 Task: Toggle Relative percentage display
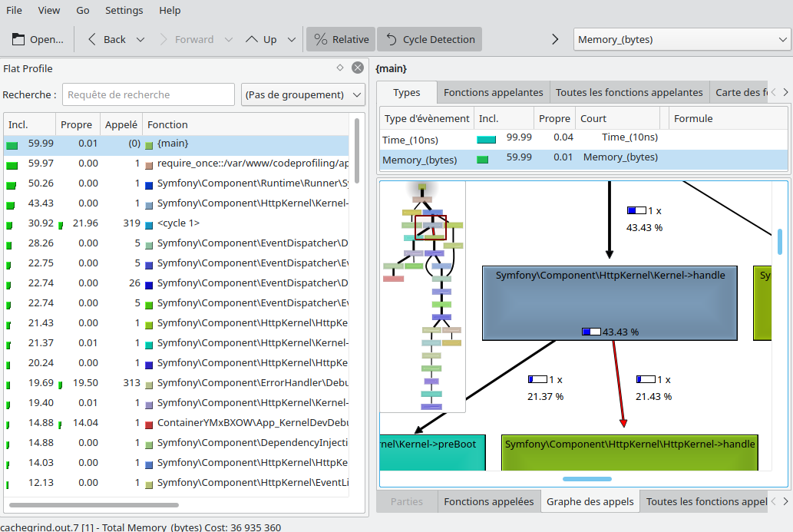[341, 39]
